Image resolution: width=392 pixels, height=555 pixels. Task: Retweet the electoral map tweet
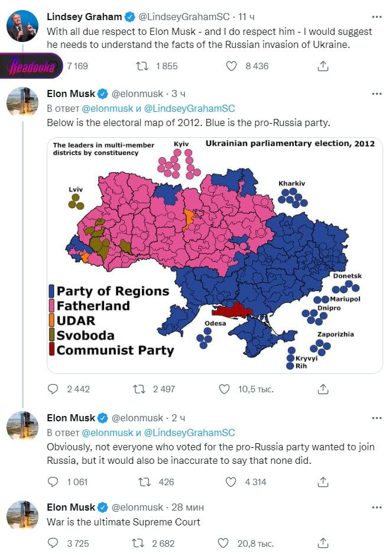(x=140, y=389)
